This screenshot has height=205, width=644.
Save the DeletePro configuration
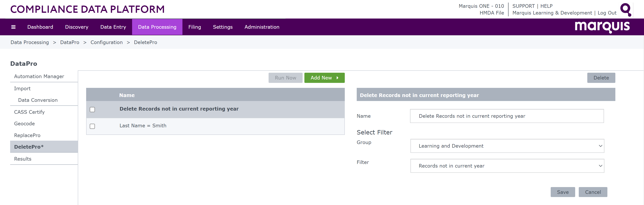click(x=563, y=192)
